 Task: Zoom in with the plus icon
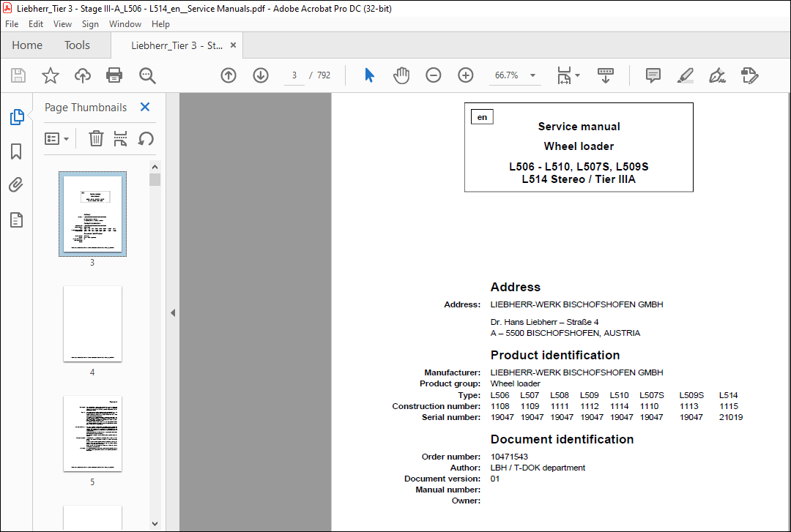pyautogui.click(x=466, y=75)
